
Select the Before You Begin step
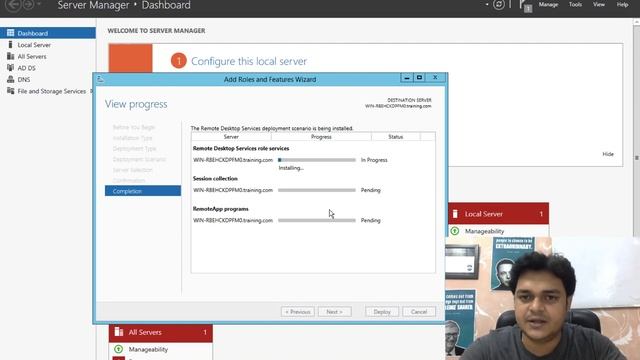click(x=134, y=127)
